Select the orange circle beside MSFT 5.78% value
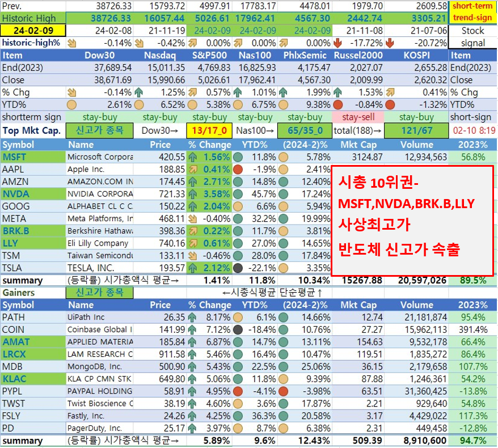Image resolution: width=498 pixels, height=448 pixels. click(283, 157)
